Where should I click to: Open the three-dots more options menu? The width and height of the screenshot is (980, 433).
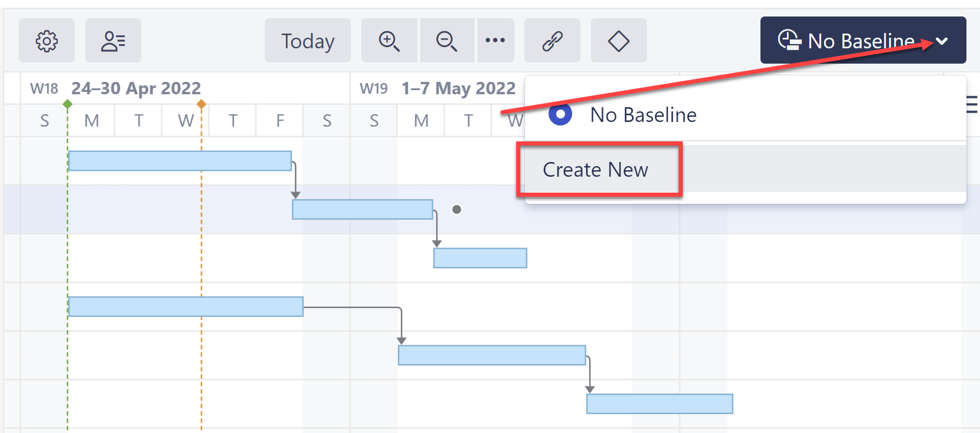coord(495,41)
